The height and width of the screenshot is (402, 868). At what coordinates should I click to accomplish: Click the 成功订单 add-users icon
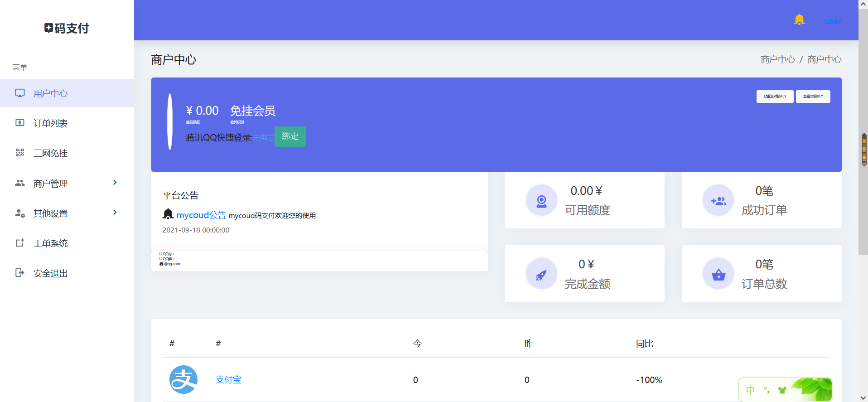pyautogui.click(x=718, y=200)
